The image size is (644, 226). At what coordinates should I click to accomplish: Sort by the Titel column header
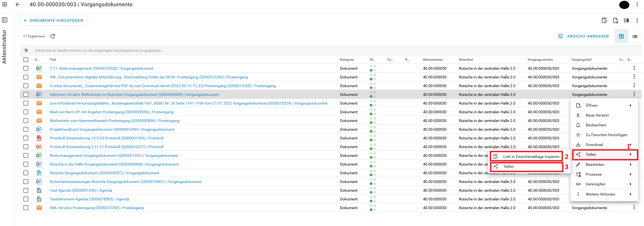(53, 60)
